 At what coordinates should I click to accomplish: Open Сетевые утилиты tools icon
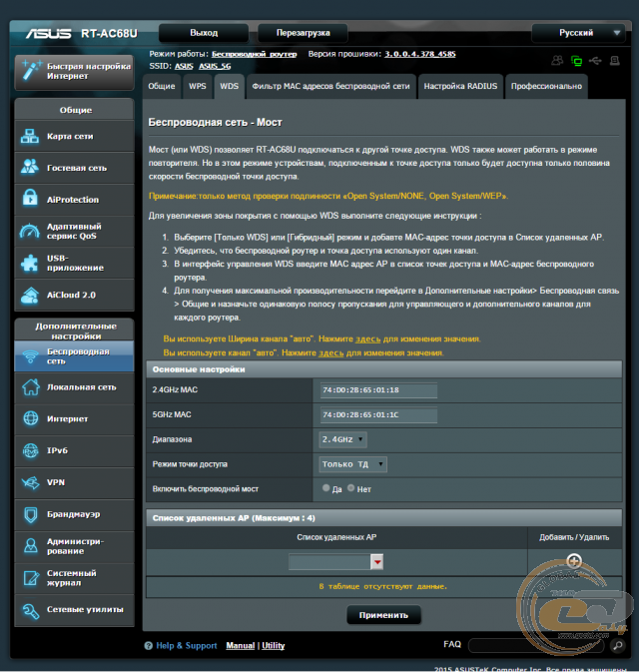(x=31, y=610)
